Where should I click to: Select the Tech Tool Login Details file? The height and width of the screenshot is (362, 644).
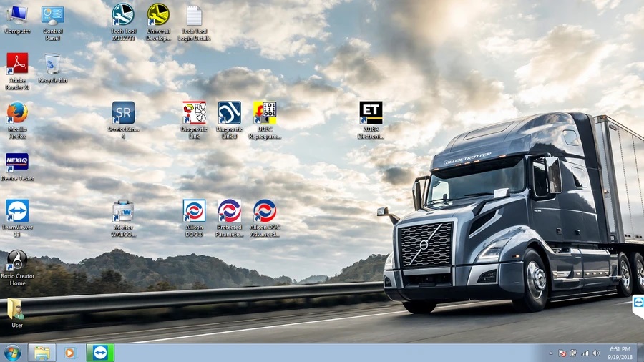(194, 15)
